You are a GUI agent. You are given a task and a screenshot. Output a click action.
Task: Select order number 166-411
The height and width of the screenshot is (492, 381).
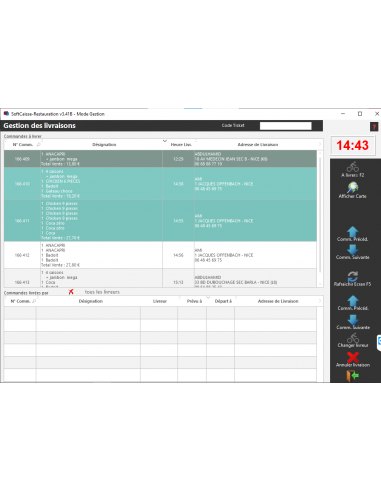pyautogui.click(x=22, y=221)
